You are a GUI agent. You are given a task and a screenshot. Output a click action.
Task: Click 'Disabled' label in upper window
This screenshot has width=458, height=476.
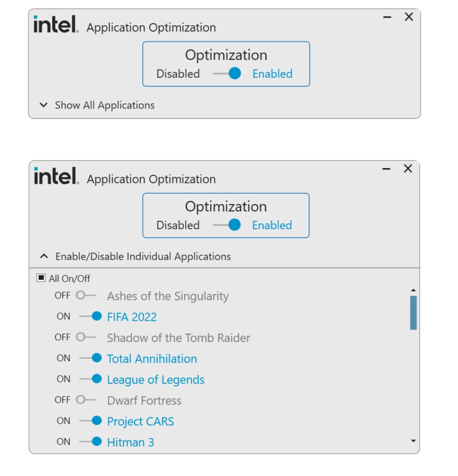click(178, 74)
